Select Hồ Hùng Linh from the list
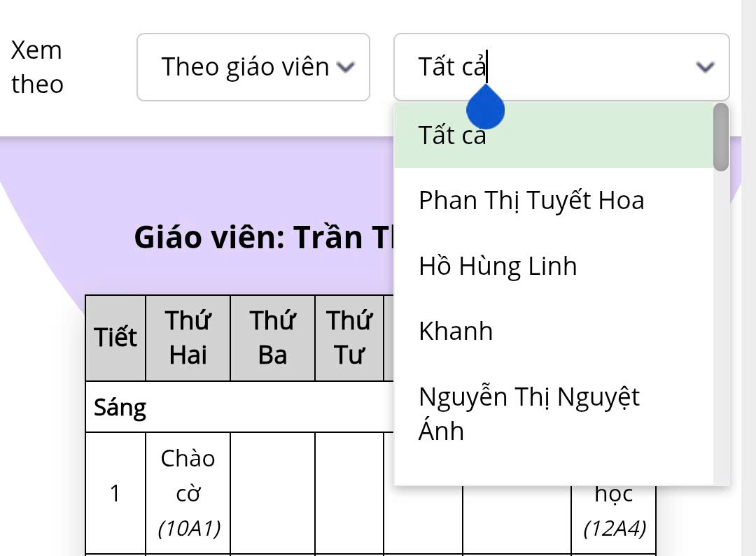 498,266
